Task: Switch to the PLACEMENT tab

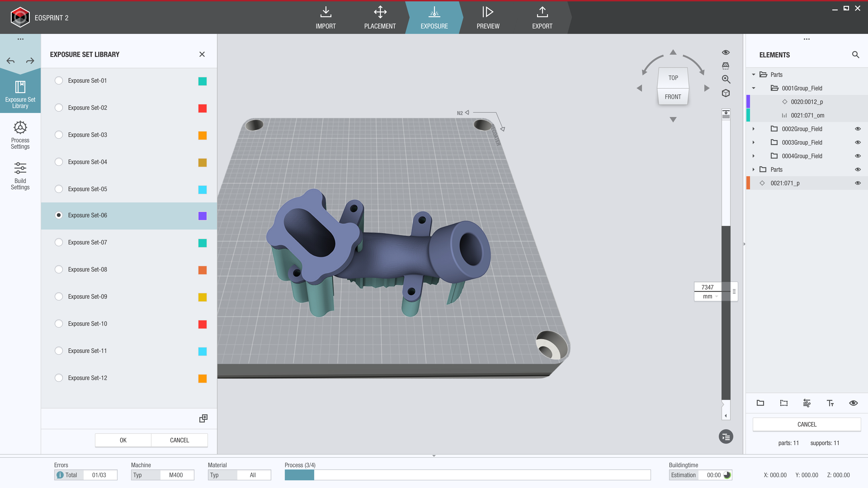Action: 380,18
